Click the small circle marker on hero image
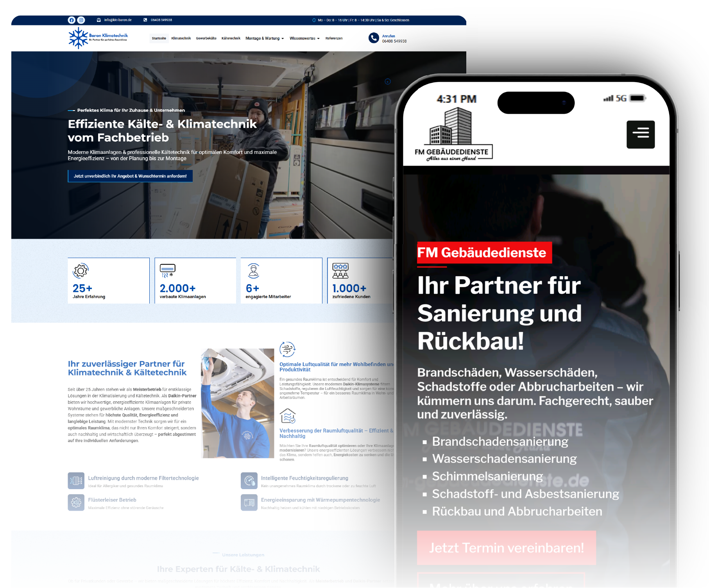 click(388, 82)
